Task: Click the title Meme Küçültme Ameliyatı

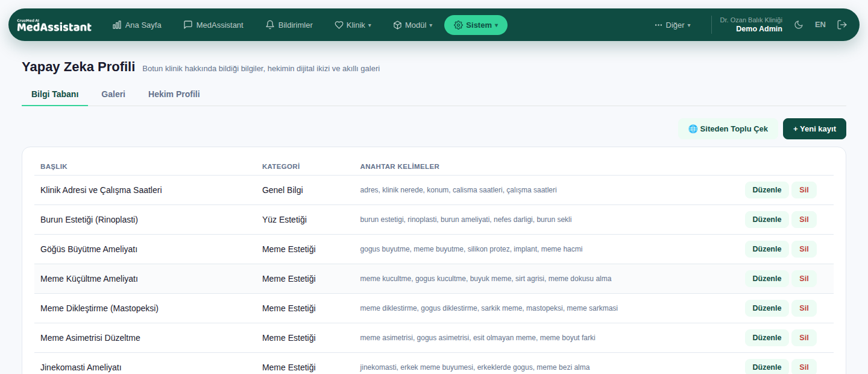Action: click(x=89, y=279)
